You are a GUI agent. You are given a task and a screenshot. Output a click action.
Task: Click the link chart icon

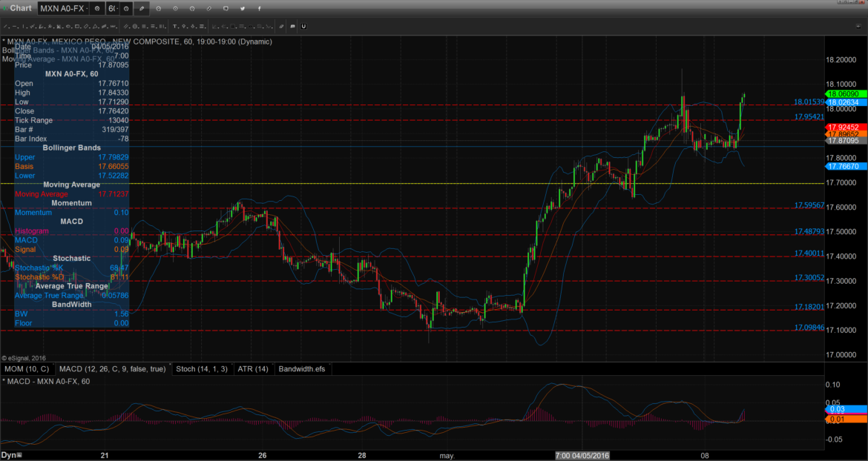pos(208,9)
